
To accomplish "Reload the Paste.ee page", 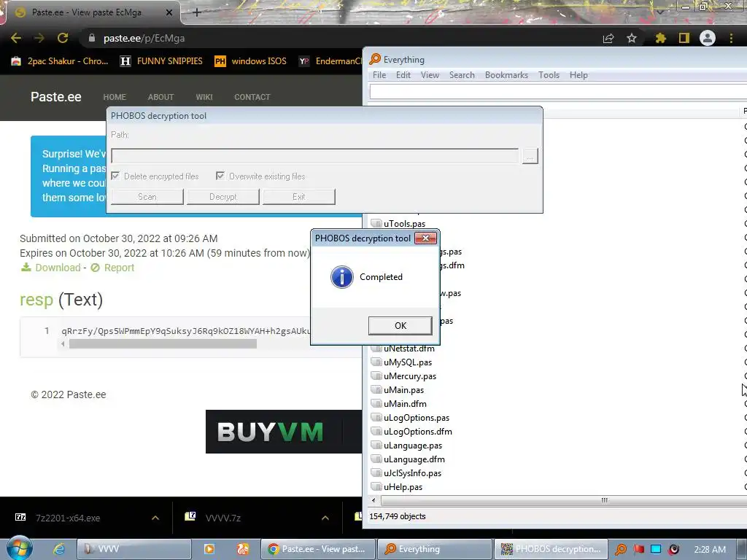I will pyautogui.click(x=63, y=38).
